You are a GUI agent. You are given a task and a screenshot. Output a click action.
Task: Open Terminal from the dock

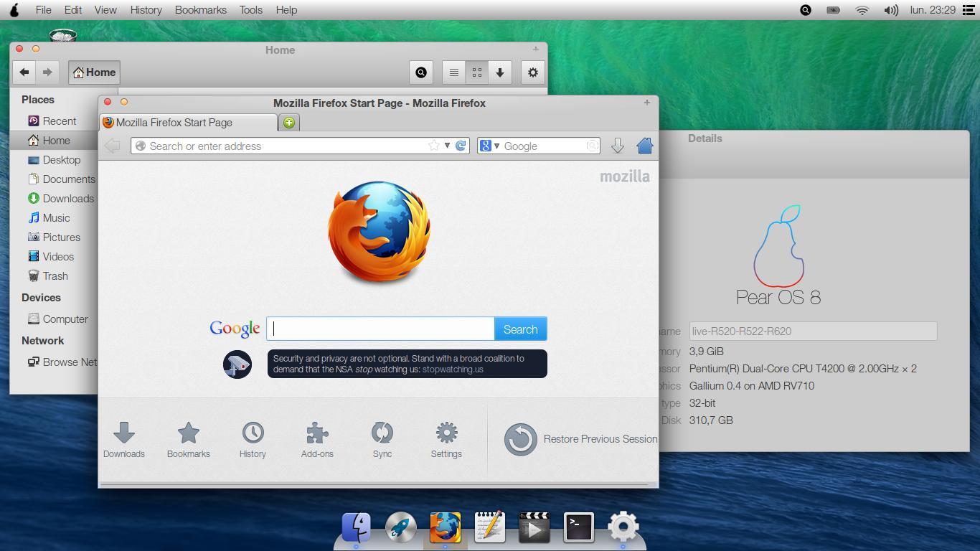578,527
